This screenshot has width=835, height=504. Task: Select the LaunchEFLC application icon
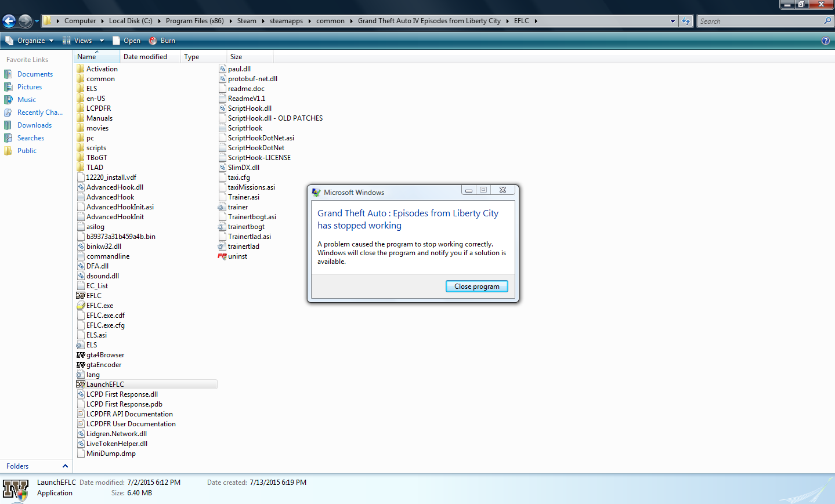click(81, 385)
